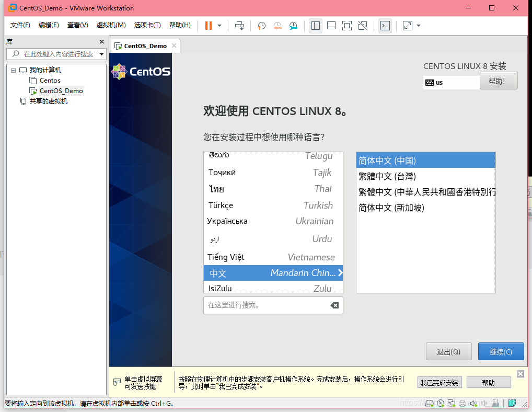Select Vietnamese language row
The image size is (532, 412).
(x=273, y=257)
